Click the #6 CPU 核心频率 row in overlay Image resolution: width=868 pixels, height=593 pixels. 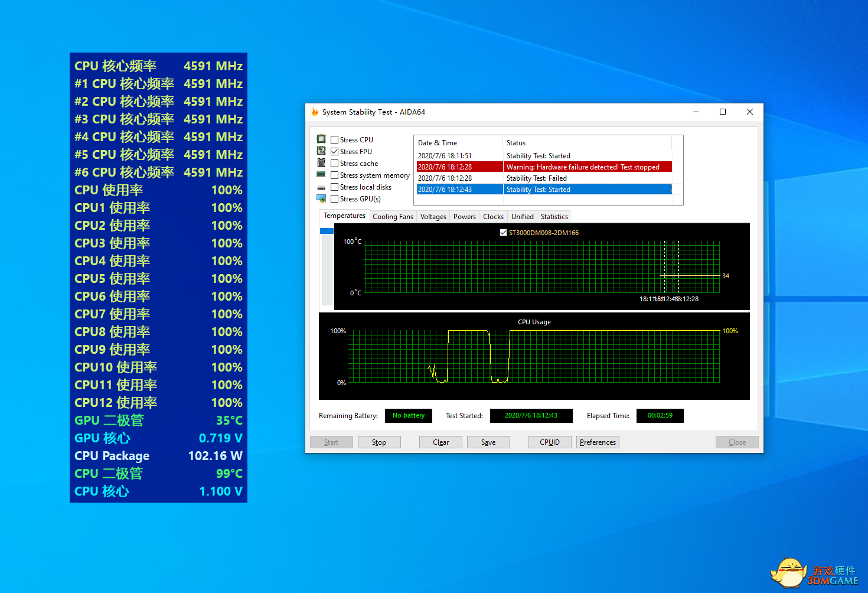pyautogui.click(x=158, y=172)
